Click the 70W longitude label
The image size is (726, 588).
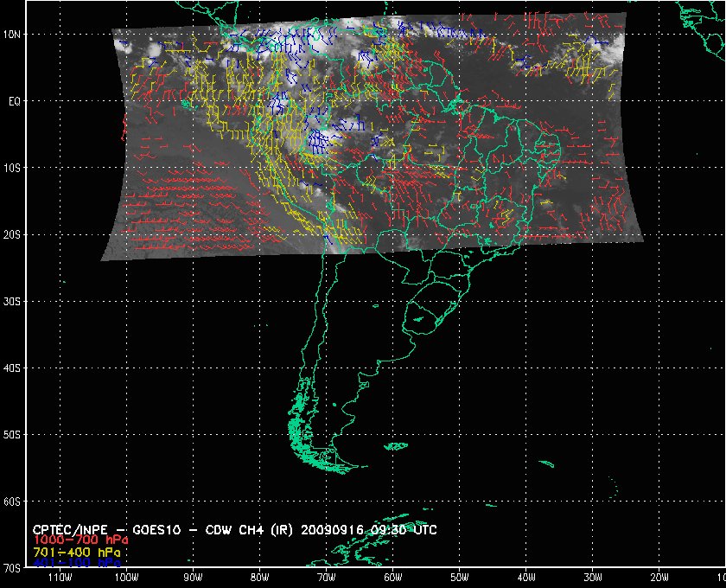pos(327,578)
